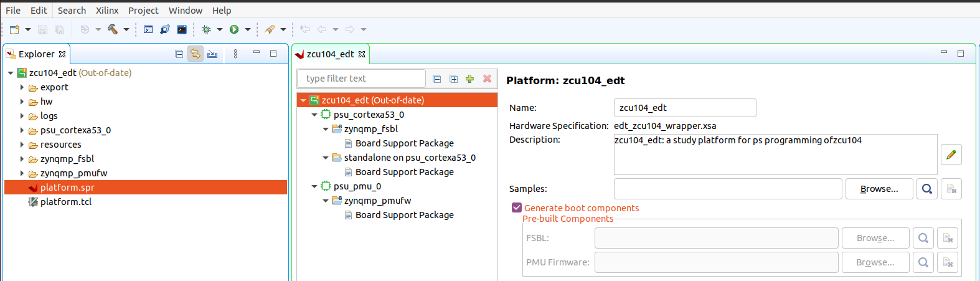The image size is (980, 281).
Task: Open the Help menu
Action: (222, 11)
